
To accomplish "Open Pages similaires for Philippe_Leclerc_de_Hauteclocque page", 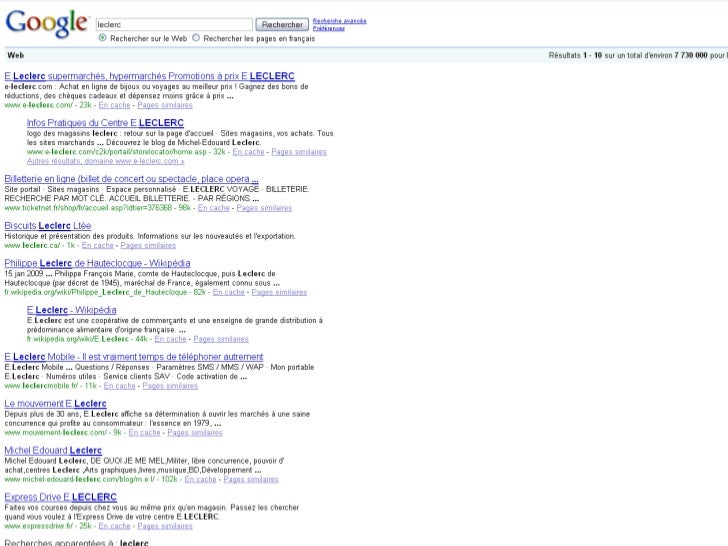I will point(279,292).
